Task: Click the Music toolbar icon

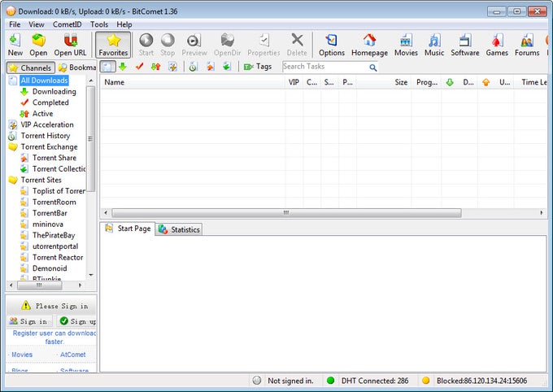Action: tap(434, 45)
